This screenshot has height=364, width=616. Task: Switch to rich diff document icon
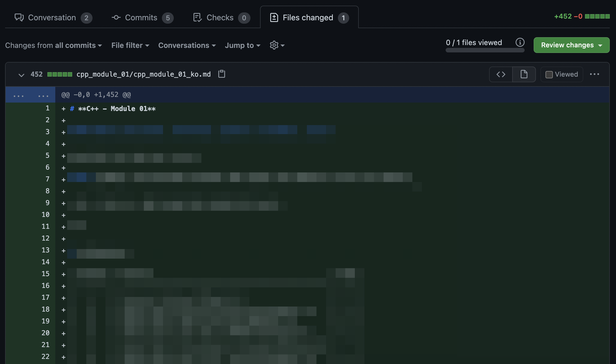[x=524, y=74]
